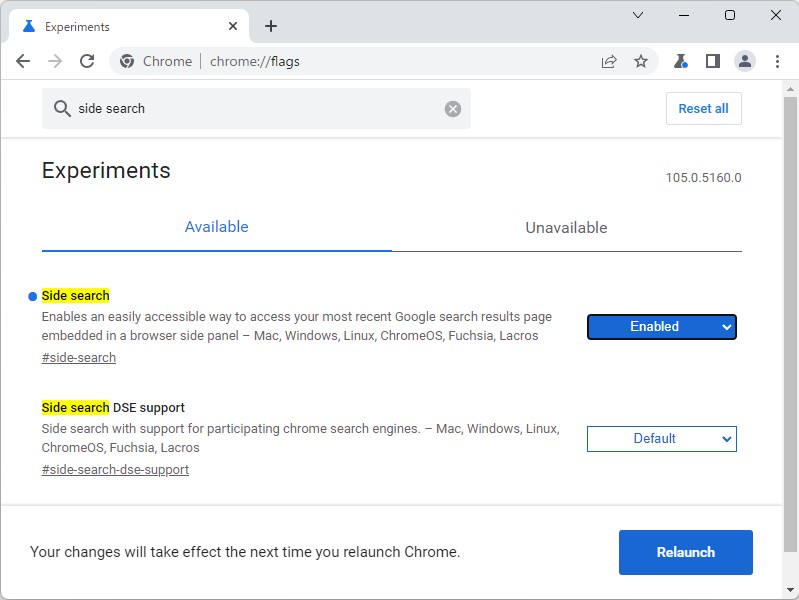Open the Side search Enabled dropdown
This screenshot has width=799, height=600.
661,327
